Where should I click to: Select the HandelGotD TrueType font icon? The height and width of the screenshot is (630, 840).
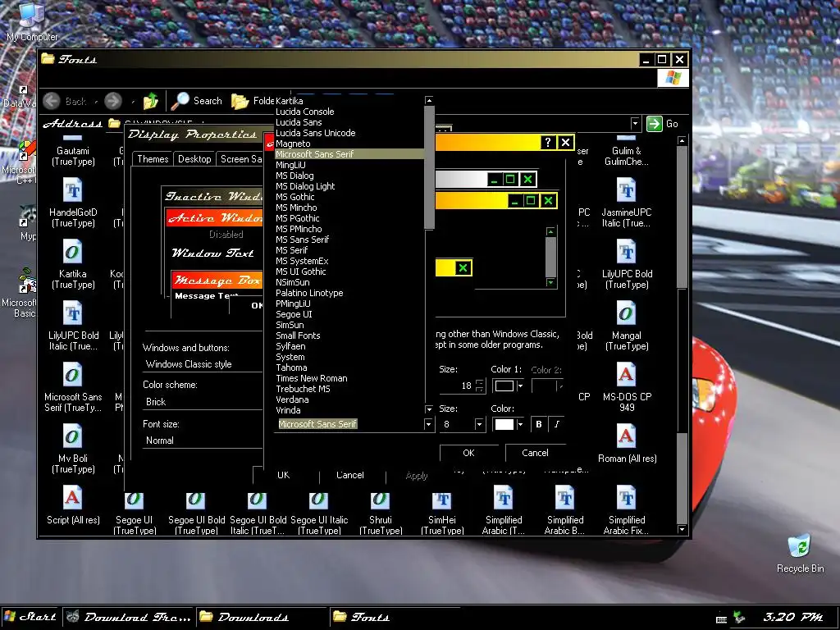click(72, 203)
